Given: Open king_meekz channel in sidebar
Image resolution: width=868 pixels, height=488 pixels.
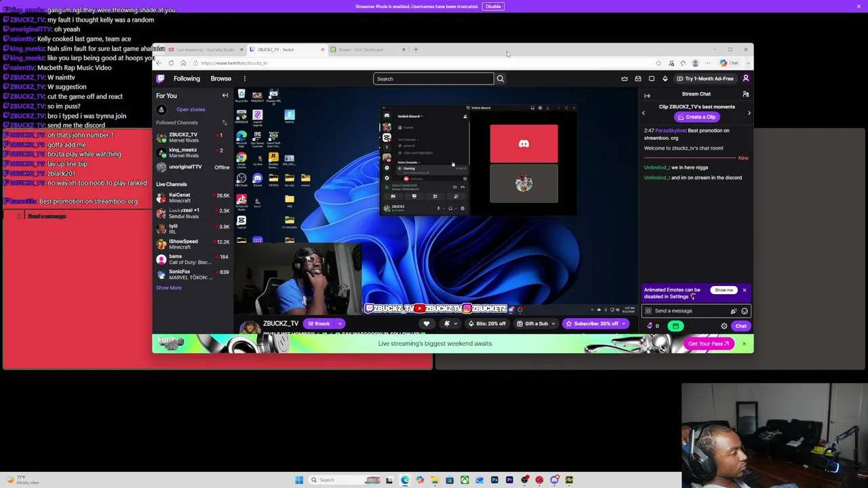Looking at the screenshot, I should pyautogui.click(x=193, y=152).
